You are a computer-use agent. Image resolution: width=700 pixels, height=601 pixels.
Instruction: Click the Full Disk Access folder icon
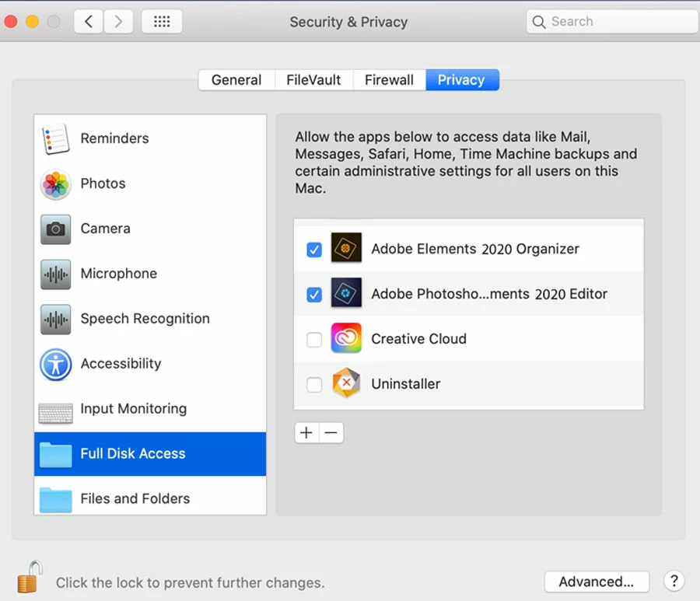[55, 454]
